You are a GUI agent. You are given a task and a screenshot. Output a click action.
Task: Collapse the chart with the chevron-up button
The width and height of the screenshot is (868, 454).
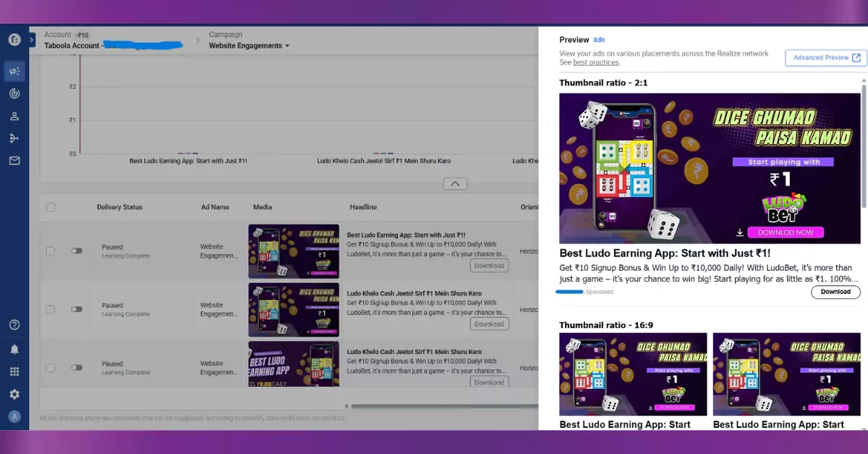coord(454,184)
